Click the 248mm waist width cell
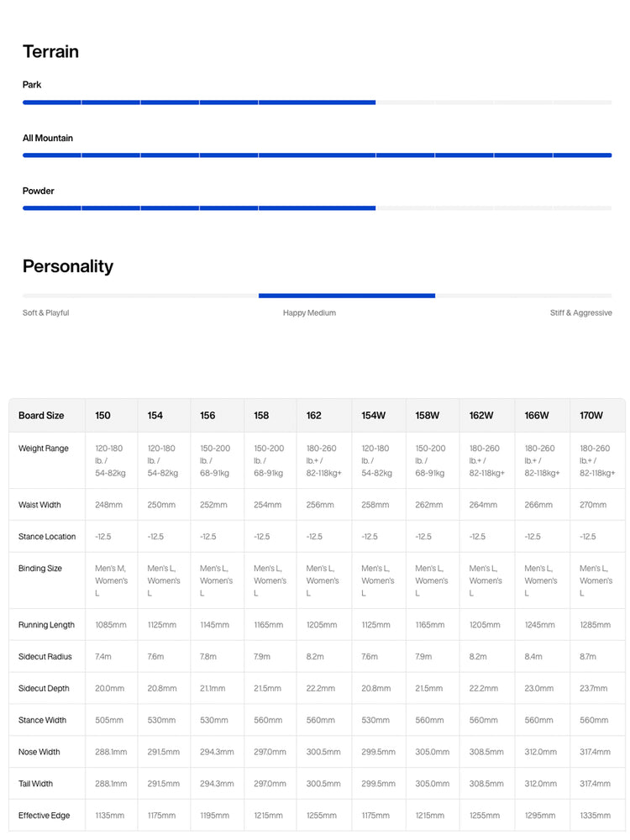The height and width of the screenshot is (840, 630). pyautogui.click(x=108, y=505)
